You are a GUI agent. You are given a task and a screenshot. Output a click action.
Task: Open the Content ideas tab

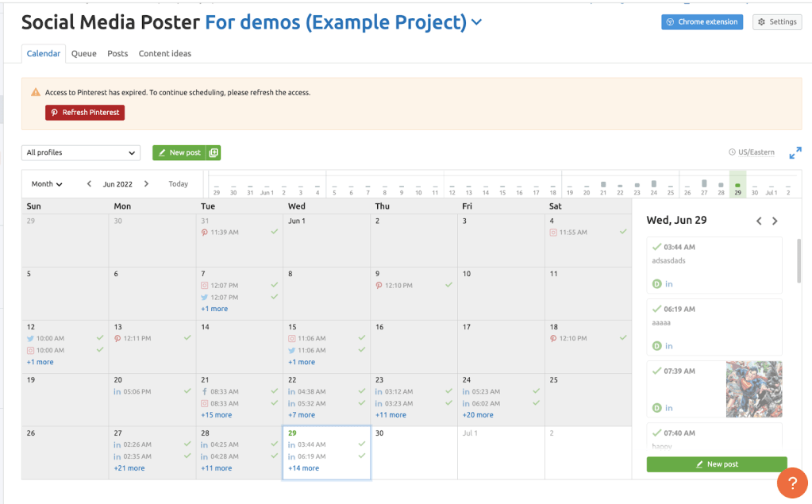[164, 54]
